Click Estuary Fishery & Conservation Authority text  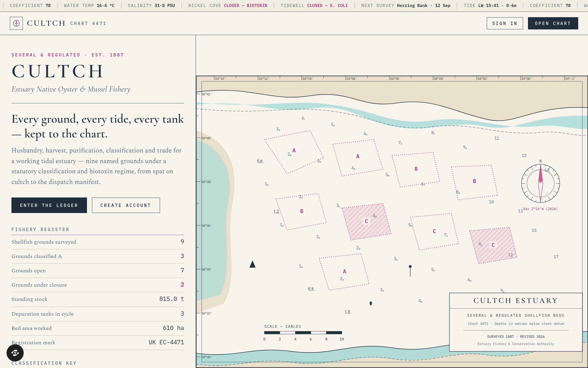[x=516, y=344]
